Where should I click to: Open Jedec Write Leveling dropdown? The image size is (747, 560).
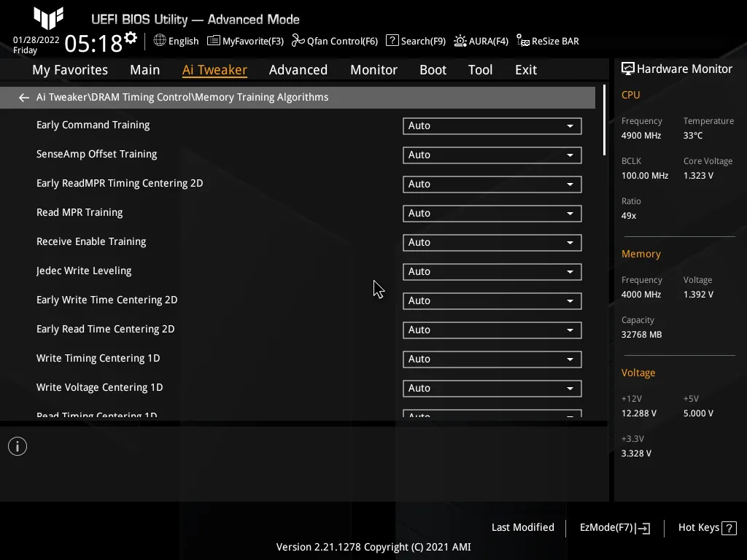[492, 272]
